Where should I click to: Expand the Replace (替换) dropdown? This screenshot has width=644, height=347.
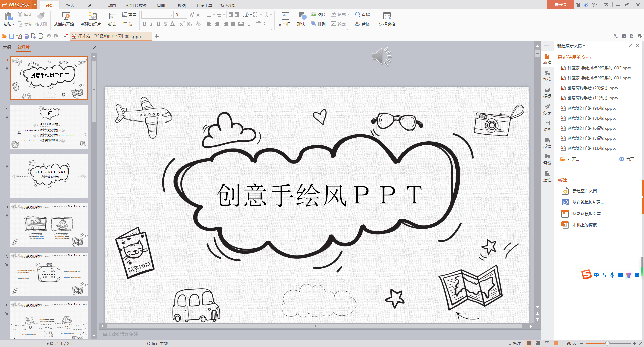tap(372, 24)
